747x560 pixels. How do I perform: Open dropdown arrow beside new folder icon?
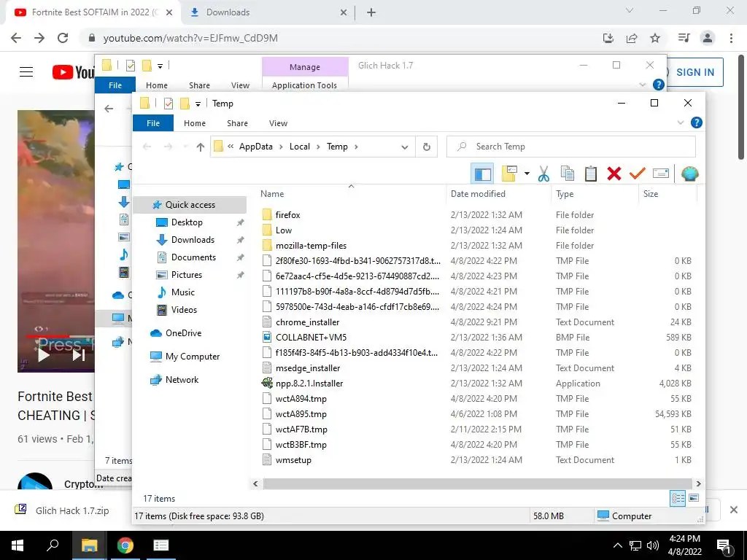[x=527, y=174]
